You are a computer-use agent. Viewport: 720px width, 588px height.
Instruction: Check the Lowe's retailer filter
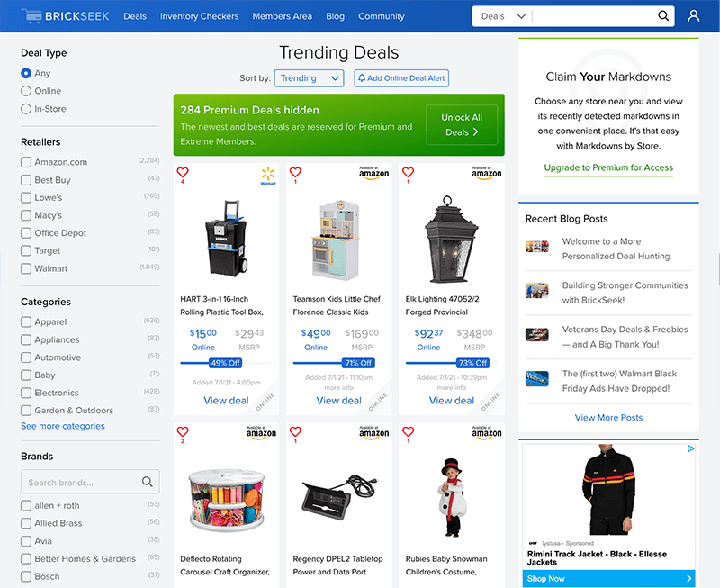pos(26,197)
